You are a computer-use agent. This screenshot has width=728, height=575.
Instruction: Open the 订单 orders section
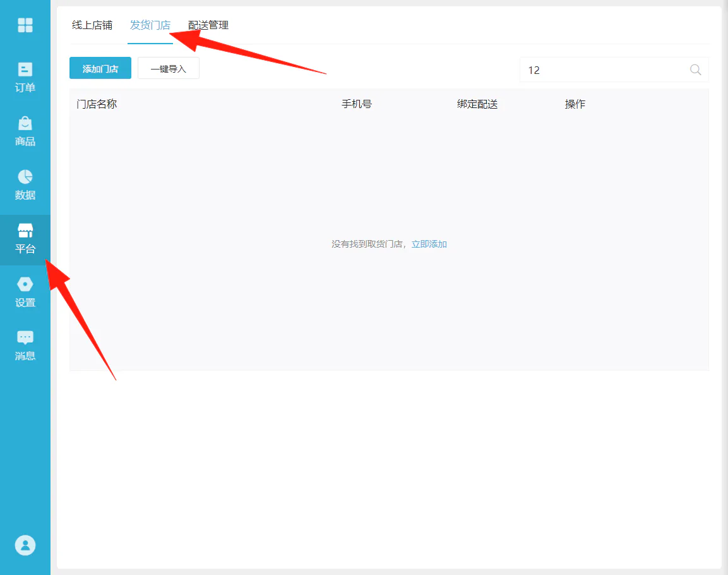25,78
